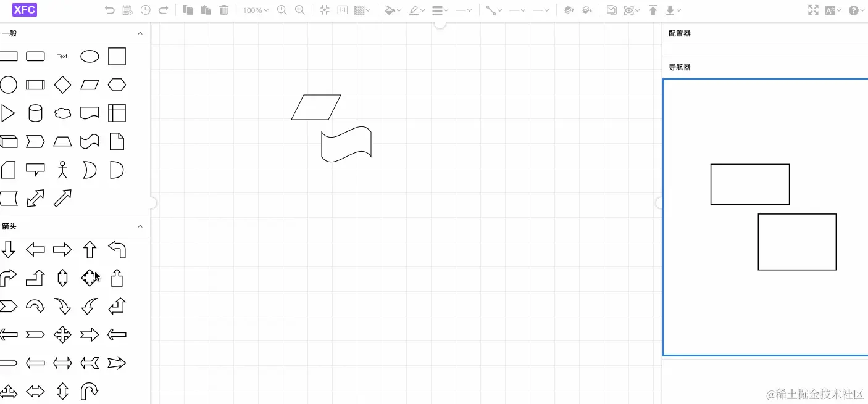The width and height of the screenshot is (868, 404).
Task: Select the Delete (trash) toolbar icon
Action: [223, 10]
